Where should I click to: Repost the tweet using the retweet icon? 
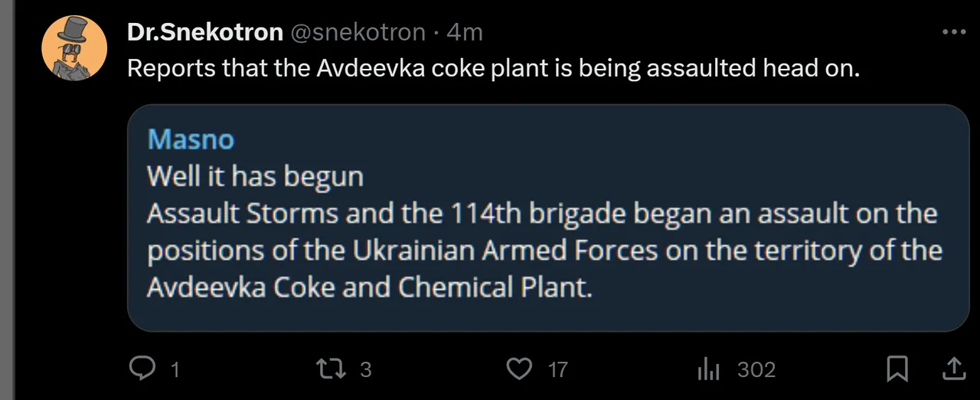(x=331, y=369)
